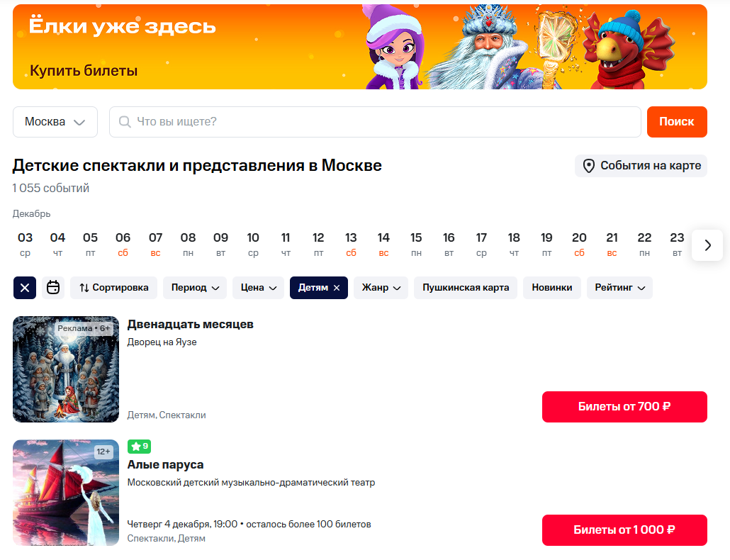This screenshot has width=730, height=560.
Task: Select date 06 сб in the calendar strip
Action: pyautogui.click(x=123, y=245)
